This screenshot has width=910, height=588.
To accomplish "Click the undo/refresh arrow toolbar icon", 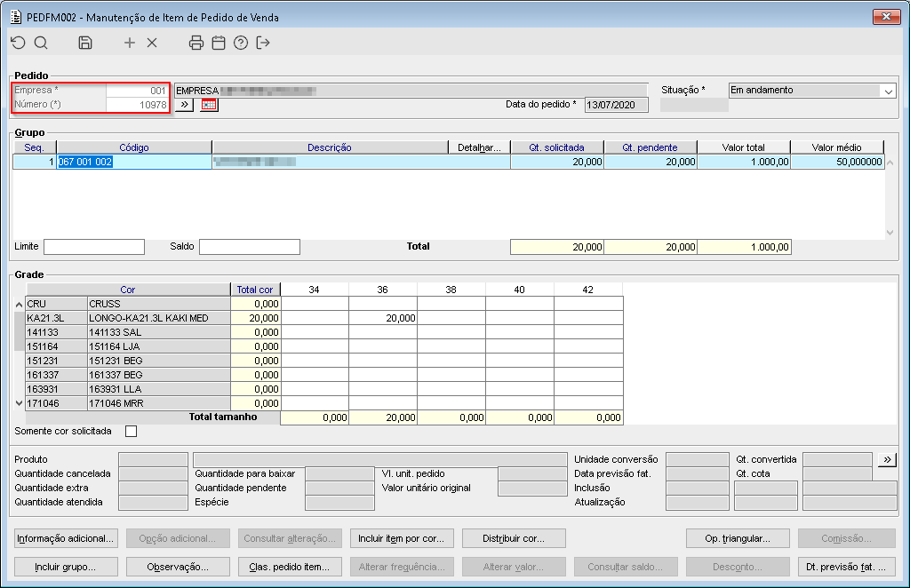I will pos(18,43).
